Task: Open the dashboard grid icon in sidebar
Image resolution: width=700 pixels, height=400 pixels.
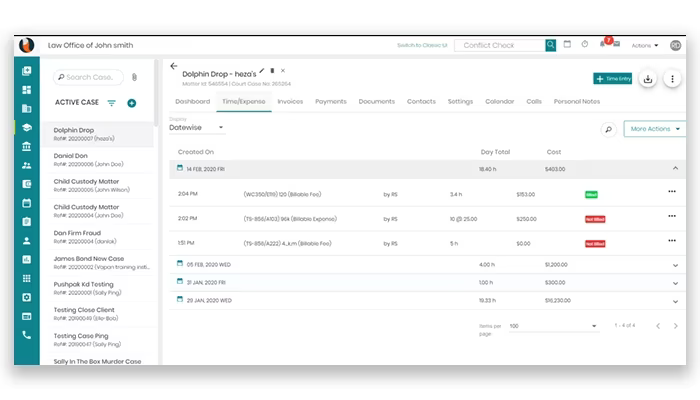Action: coord(27,90)
